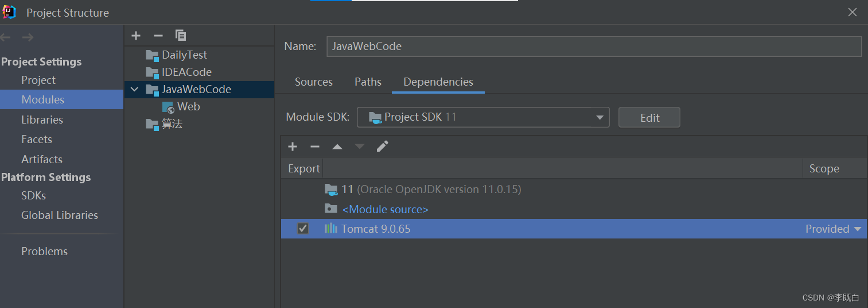The height and width of the screenshot is (308, 868).
Task: Click the Edit SDK button
Action: [x=649, y=117]
